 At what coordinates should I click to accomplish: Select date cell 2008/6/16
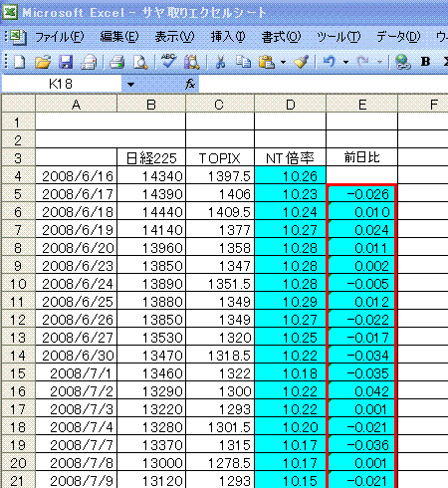(76, 175)
